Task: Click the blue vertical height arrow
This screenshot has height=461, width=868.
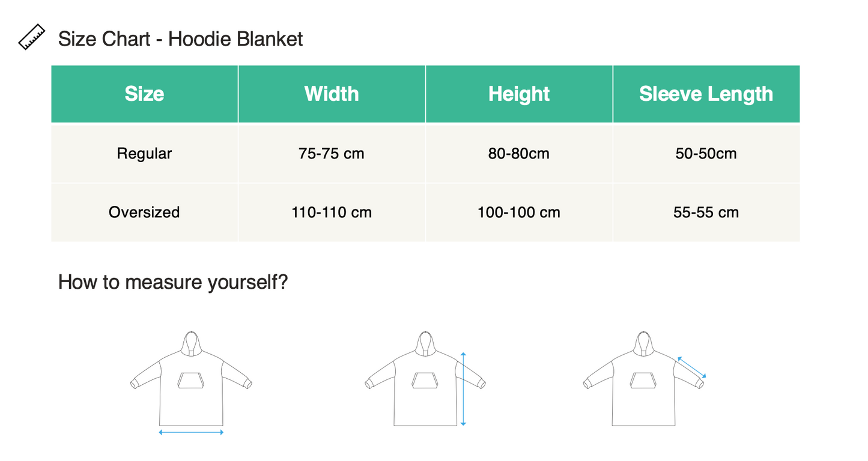Action: [463, 389]
